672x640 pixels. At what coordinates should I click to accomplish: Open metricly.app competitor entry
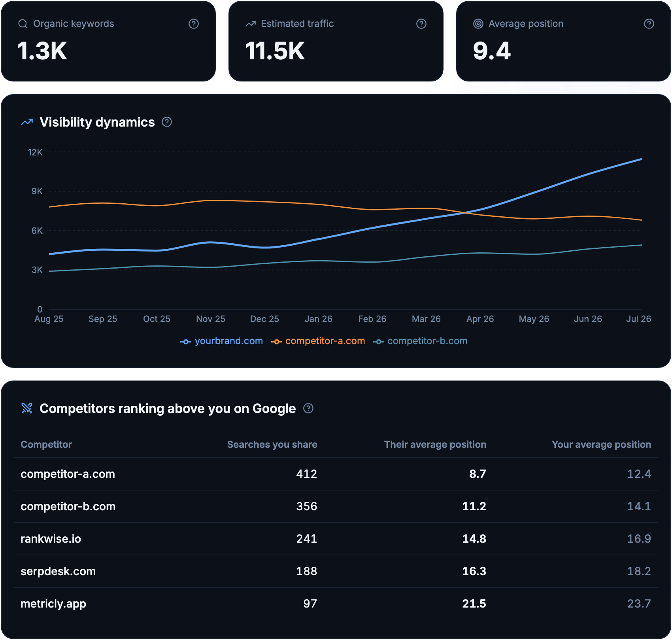pos(53,604)
